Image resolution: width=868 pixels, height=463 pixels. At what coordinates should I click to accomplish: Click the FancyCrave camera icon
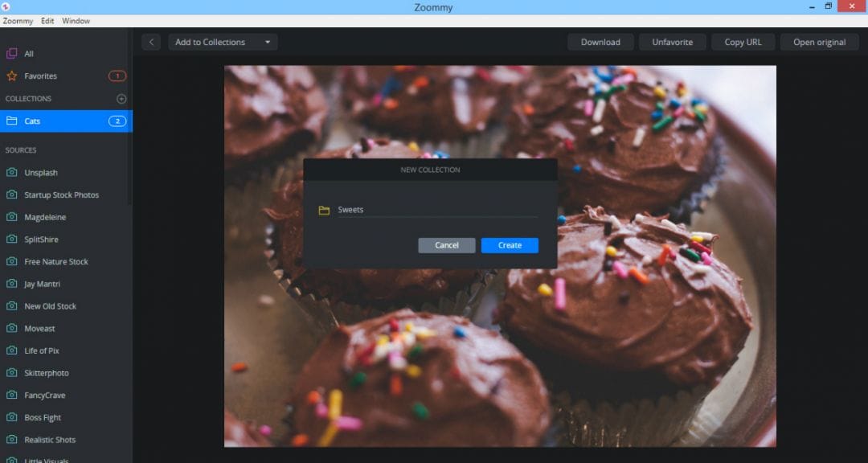11,395
